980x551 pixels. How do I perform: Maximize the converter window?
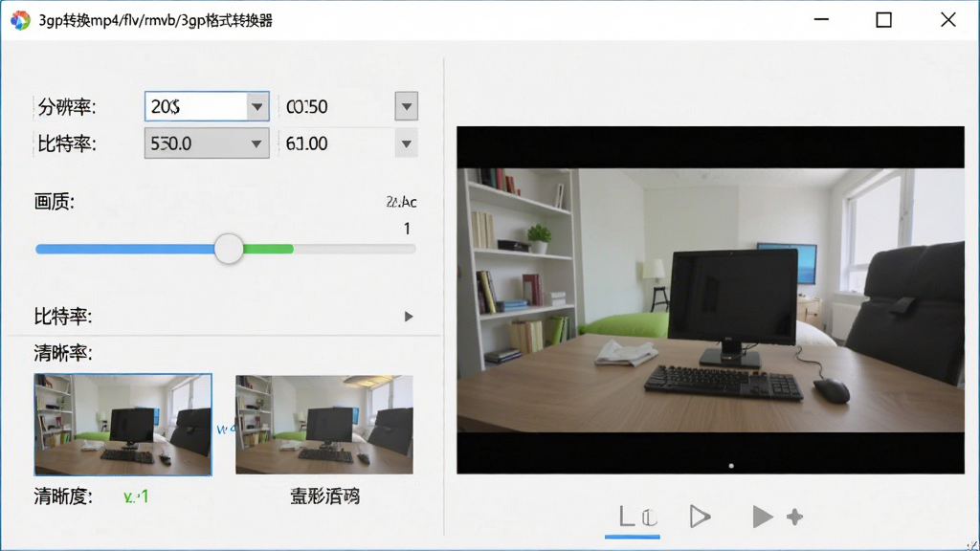click(x=883, y=20)
